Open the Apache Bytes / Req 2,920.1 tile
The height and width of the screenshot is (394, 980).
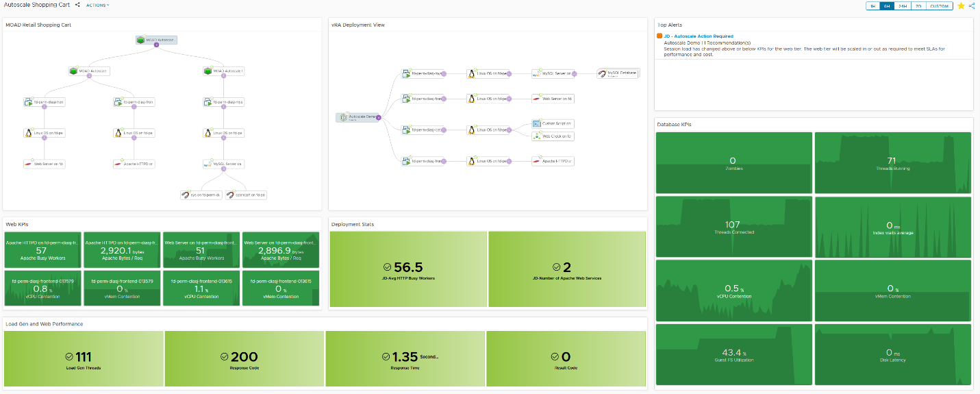pyautogui.click(x=121, y=250)
